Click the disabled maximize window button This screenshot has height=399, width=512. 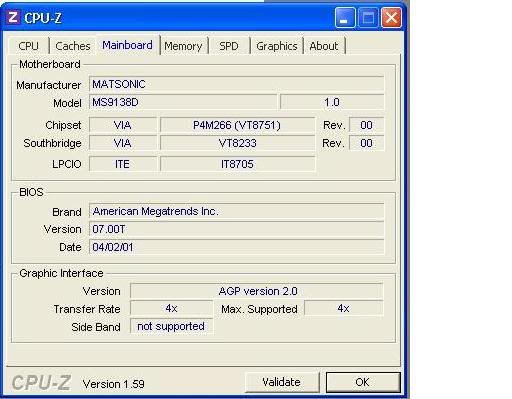[368, 18]
